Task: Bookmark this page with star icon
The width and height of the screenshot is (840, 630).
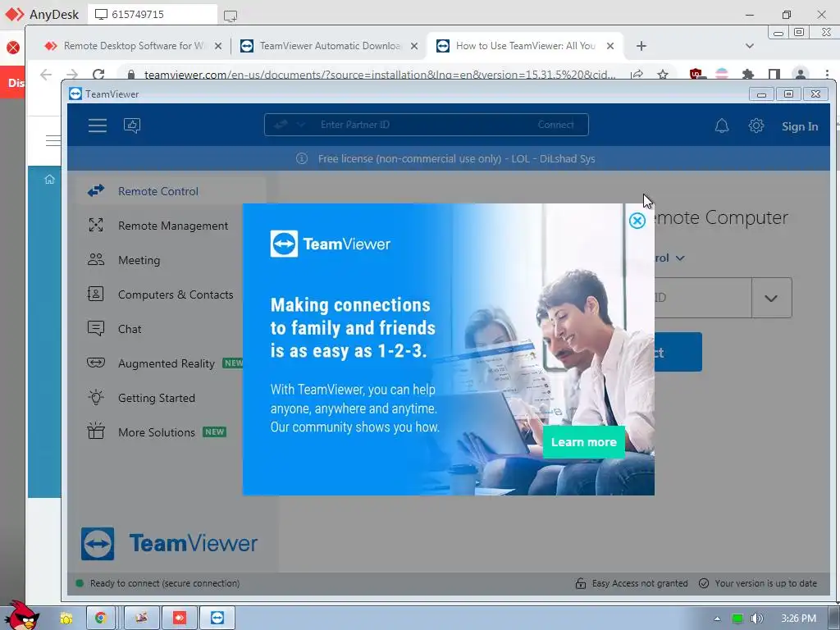Action: (663, 74)
